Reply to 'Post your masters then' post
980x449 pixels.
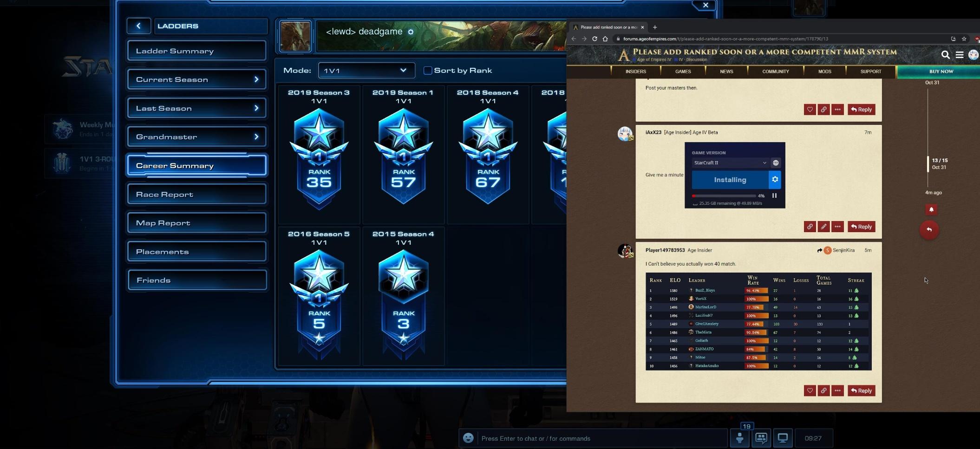click(861, 110)
